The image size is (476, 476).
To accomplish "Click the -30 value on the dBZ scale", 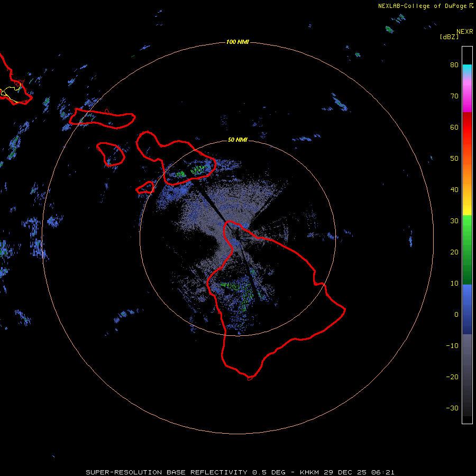I will coord(452,408).
